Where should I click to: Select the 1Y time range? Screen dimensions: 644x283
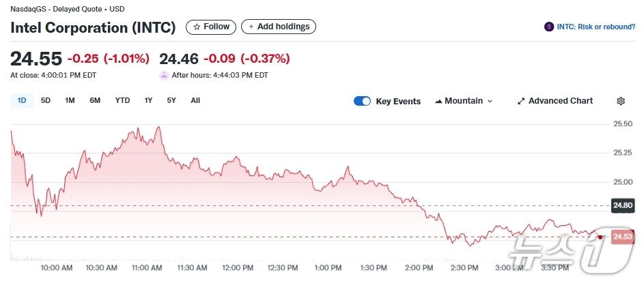click(148, 101)
